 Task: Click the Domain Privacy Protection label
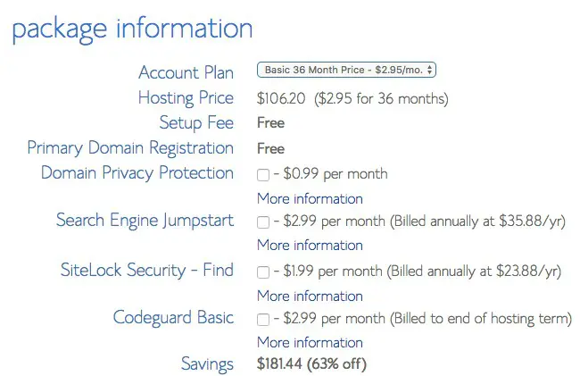137,172
